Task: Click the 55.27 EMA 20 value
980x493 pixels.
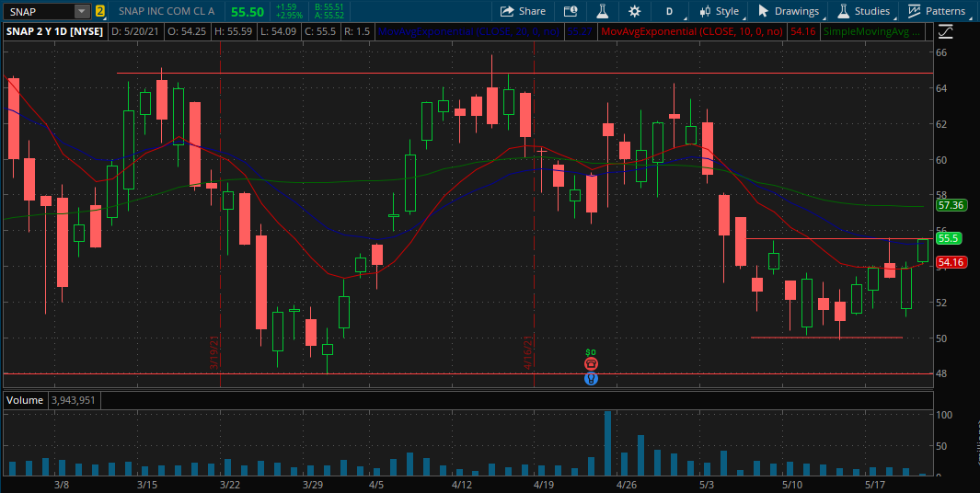Action: tap(580, 31)
